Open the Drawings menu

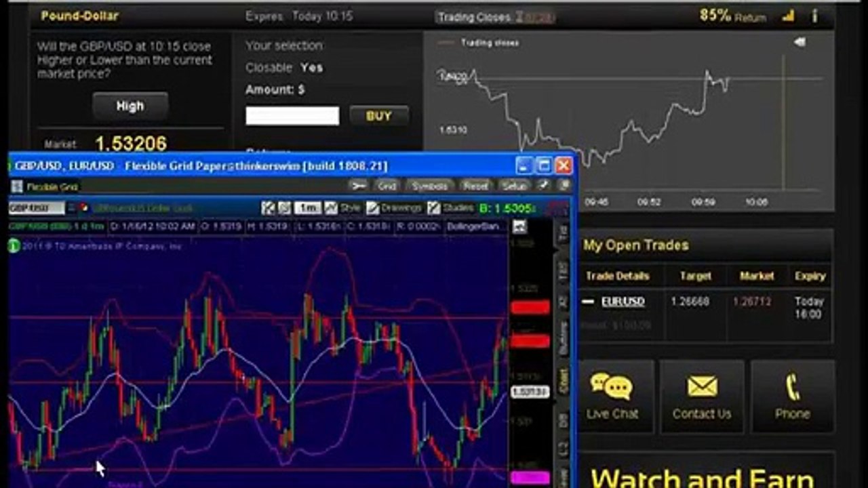tap(395, 208)
